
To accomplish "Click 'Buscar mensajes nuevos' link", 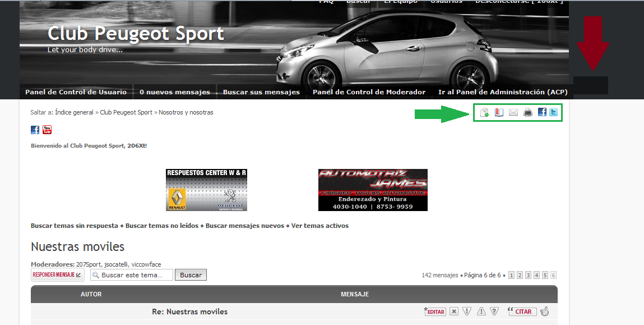I will click(x=245, y=226).
